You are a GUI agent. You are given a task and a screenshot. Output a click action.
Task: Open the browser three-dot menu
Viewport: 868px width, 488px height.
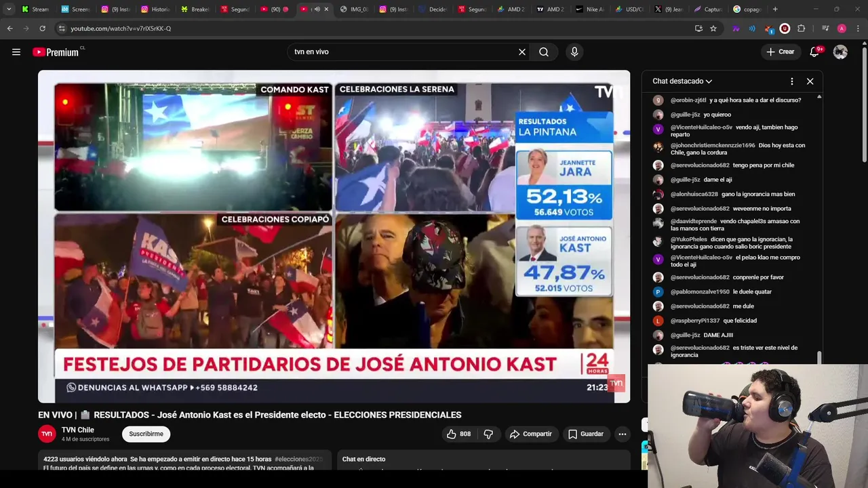pyautogui.click(x=858, y=28)
